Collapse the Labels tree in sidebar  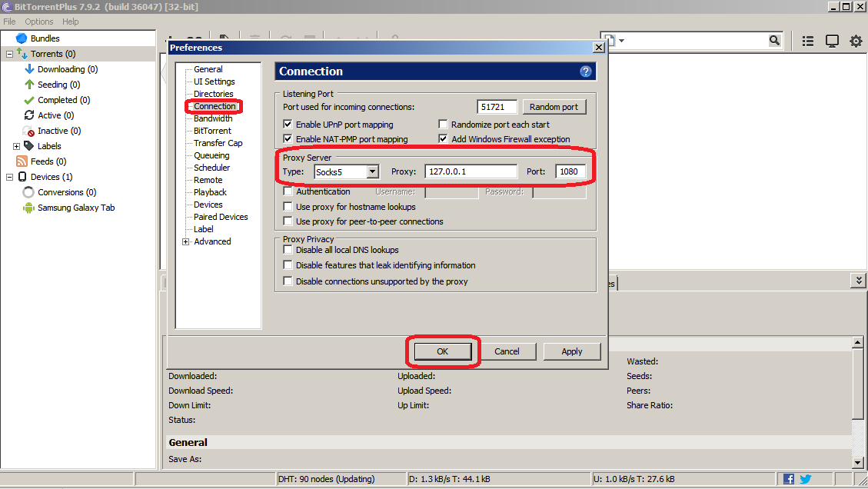pos(15,145)
